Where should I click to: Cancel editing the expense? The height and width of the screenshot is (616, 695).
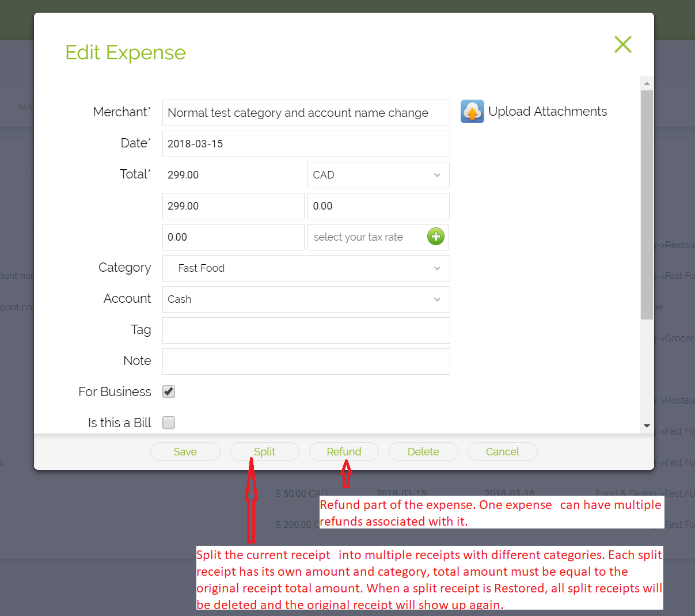click(502, 451)
